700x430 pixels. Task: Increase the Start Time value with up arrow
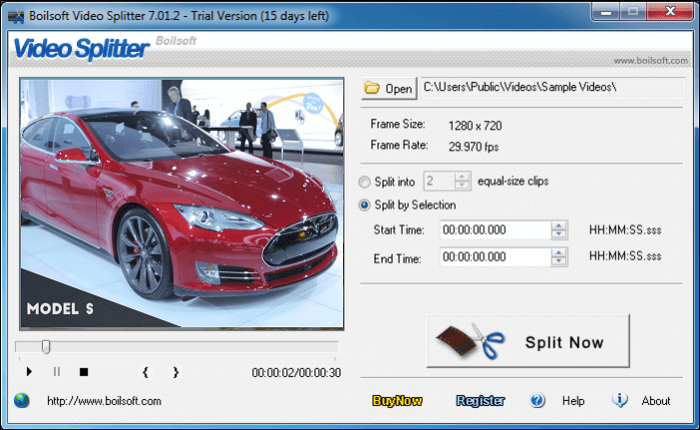[x=559, y=226]
